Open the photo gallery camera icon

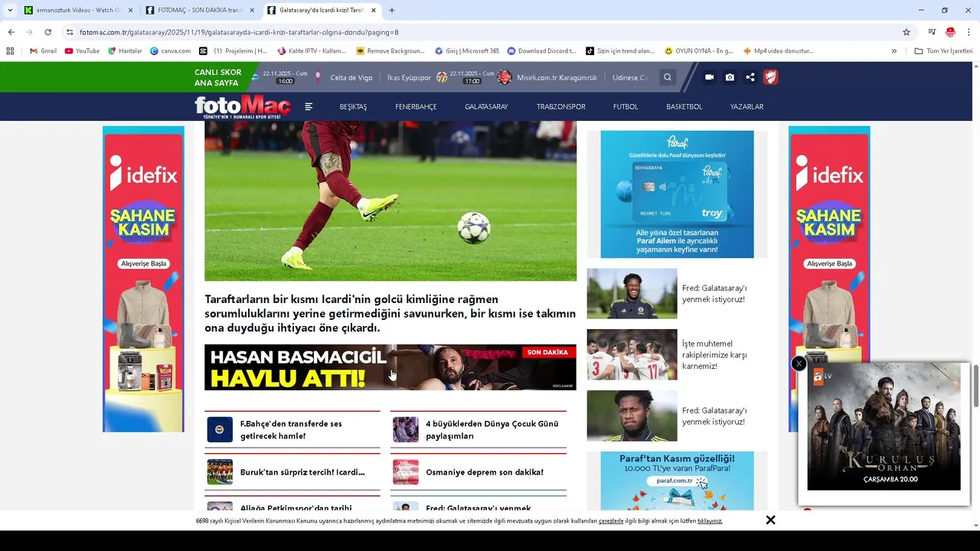point(730,77)
